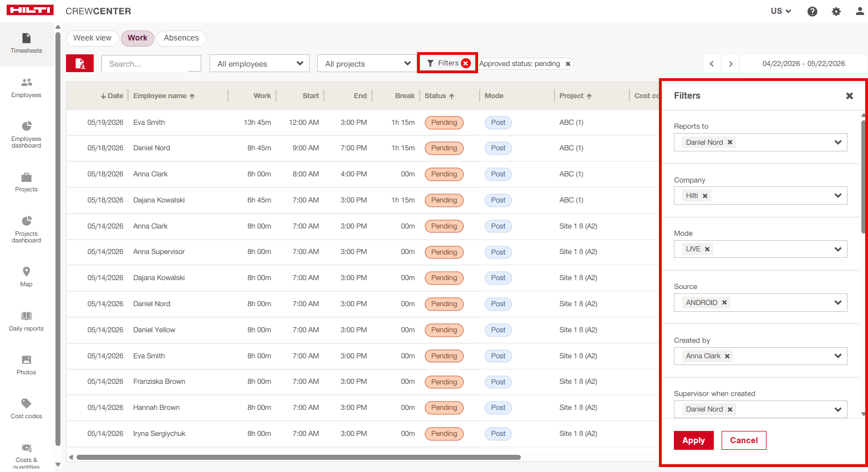Viewport: 868px width, 472px height.
Task: Click Post for Iryna Sergiychuk
Action: (x=498, y=434)
